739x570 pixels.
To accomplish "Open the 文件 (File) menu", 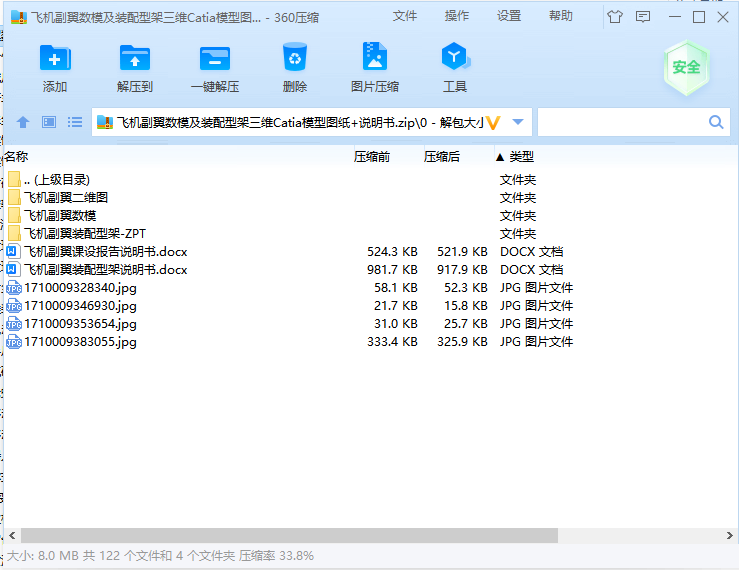I will tap(405, 17).
